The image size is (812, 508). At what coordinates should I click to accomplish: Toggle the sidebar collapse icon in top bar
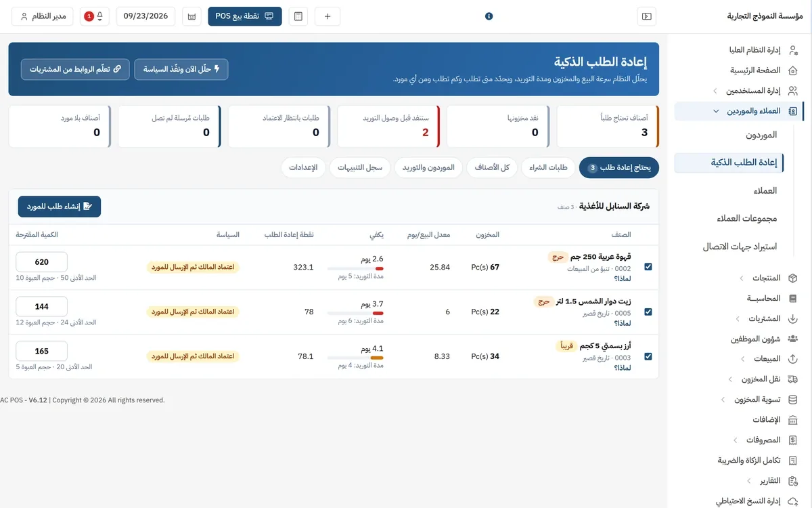click(647, 16)
